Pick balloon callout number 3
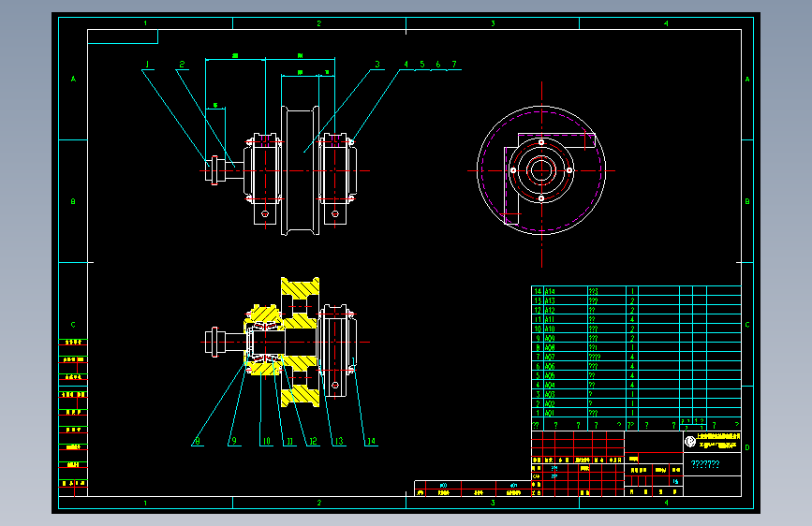Screen dimensions: 812x526 click(x=377, y=65)
